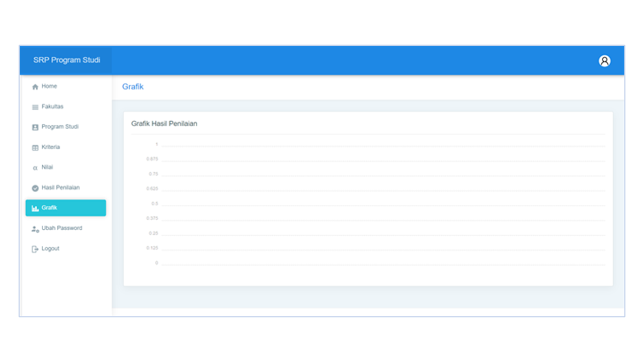This screenshot has height=362, width=644.
Task: Click the Nilai alpha icon
Action: tap(35, 168)
